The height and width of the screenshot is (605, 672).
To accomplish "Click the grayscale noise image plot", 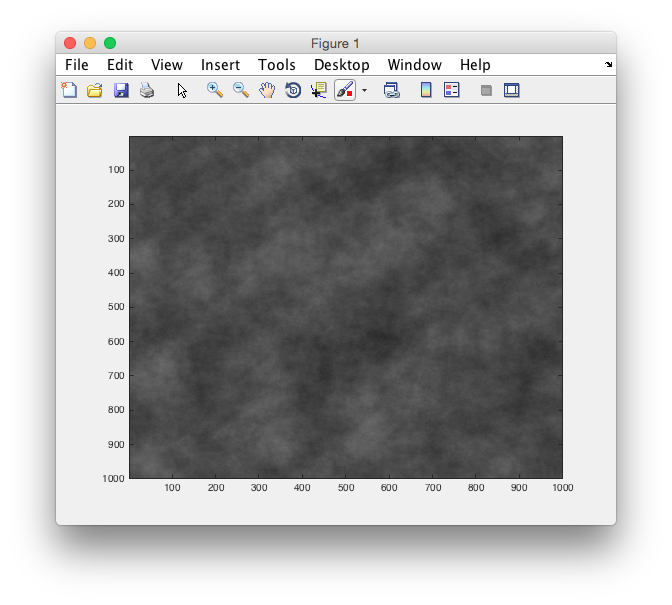I will click(346, 307).
